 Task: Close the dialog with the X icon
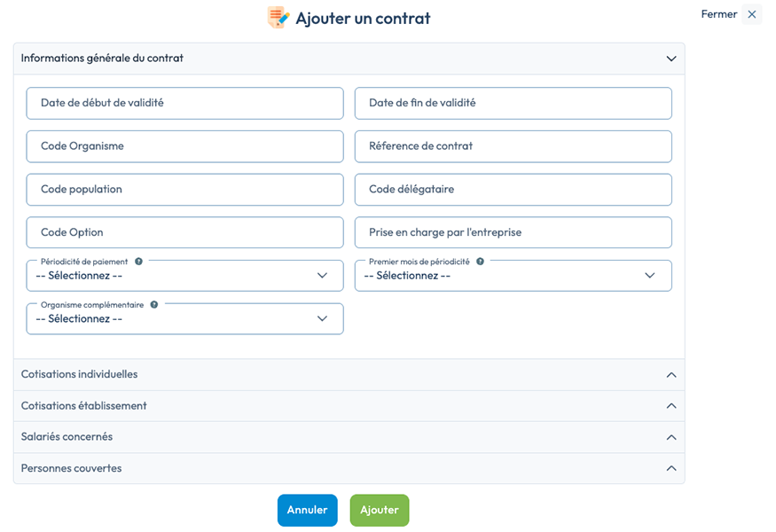point(752,14)
